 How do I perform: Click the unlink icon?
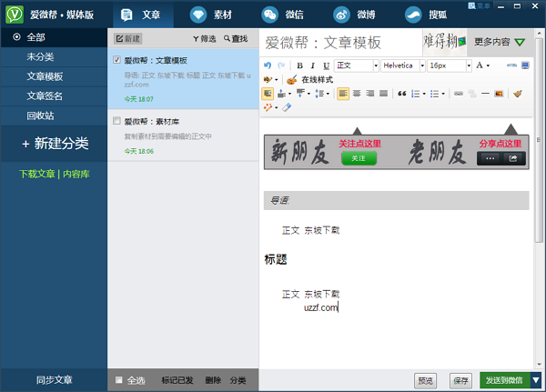point(471,94)
